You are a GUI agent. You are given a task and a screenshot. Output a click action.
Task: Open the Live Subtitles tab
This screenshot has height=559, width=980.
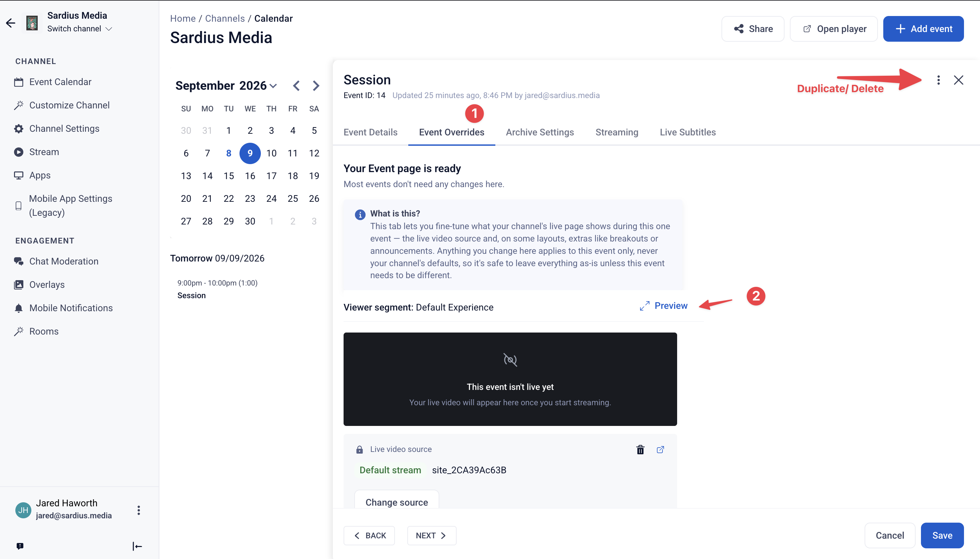[687, 132]
